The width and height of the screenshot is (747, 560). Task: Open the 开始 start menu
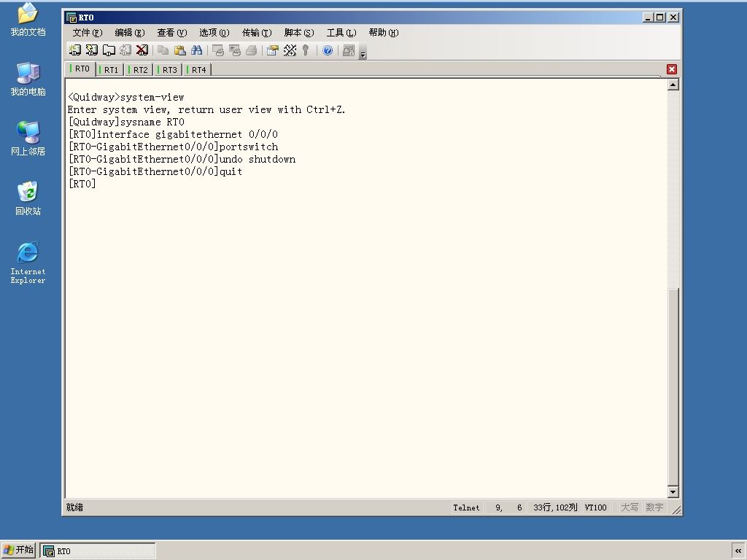pos(18,551)
